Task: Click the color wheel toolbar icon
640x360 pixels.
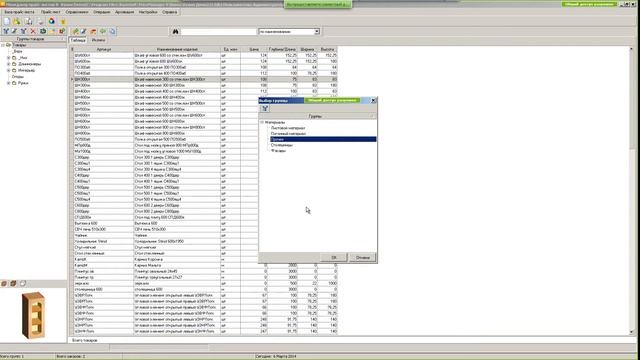Action: pyautogui.click(x=51, y=21)
